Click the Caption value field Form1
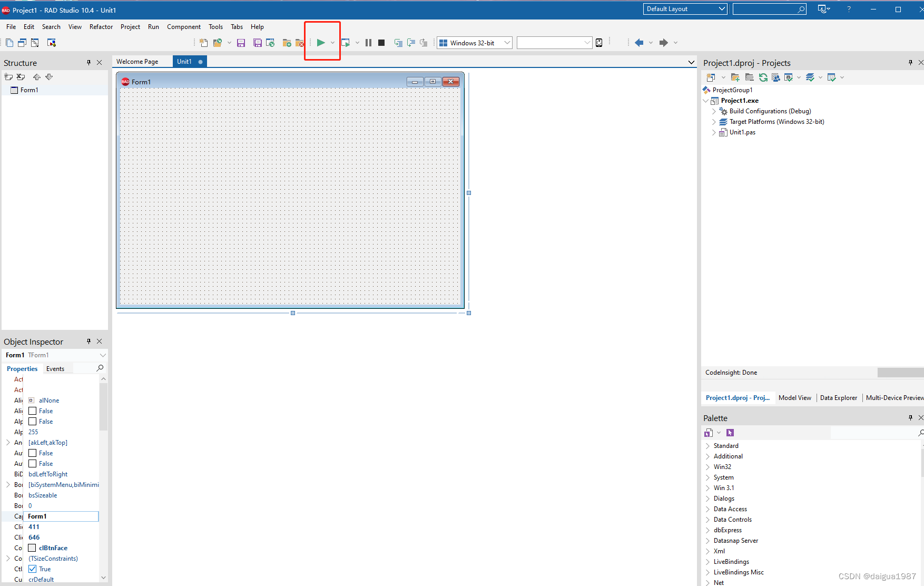The width and height of the screenshot is (924, 586). point(61,516)
